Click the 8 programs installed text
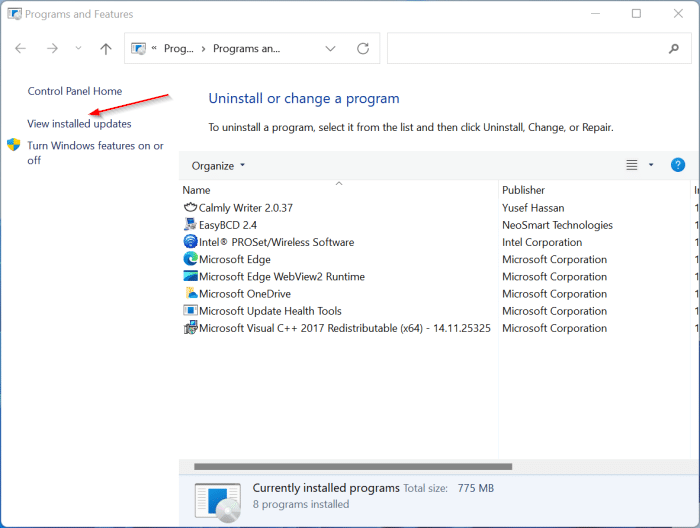Screen dimensions: 700x528 tap(301, 504)
